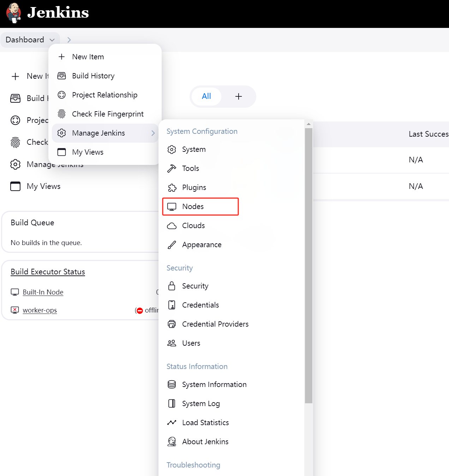Click the Jenkins butler logo in the header
449x476 pixels.
14,13
